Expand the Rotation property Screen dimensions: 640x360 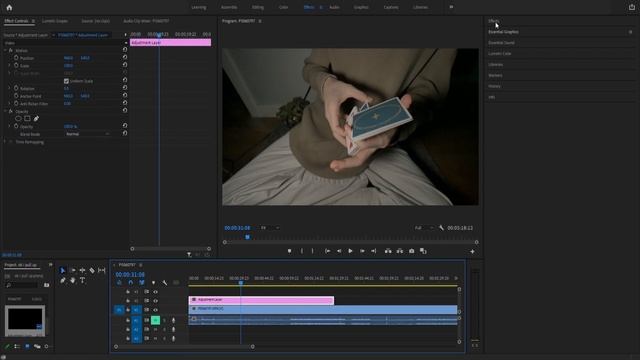10,88
